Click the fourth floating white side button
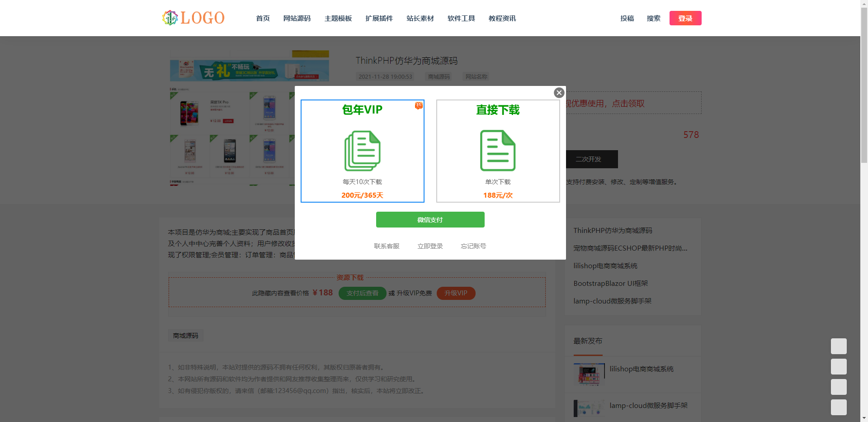Screen dimensions: 868x422 (839, 408)
